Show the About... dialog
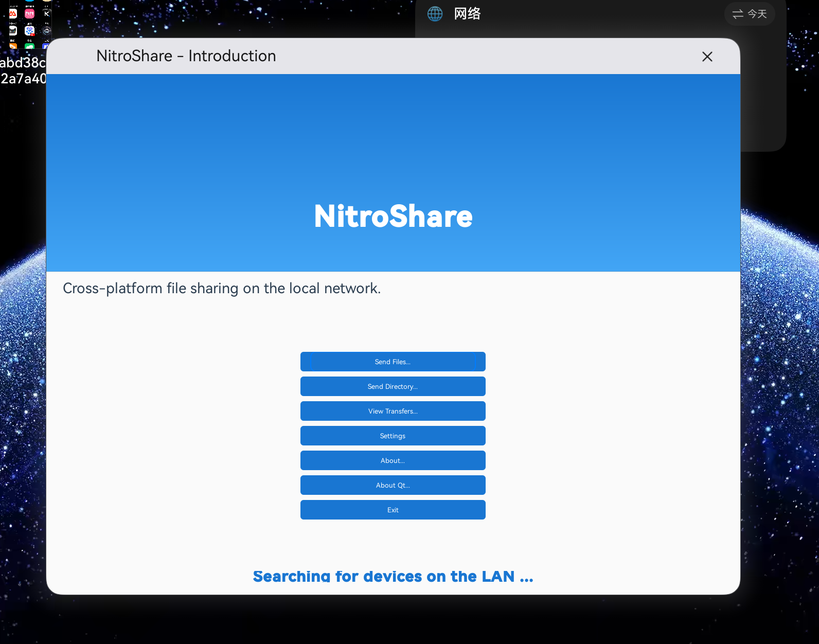This screenshot has height=644, width=819. coord(393,460)
